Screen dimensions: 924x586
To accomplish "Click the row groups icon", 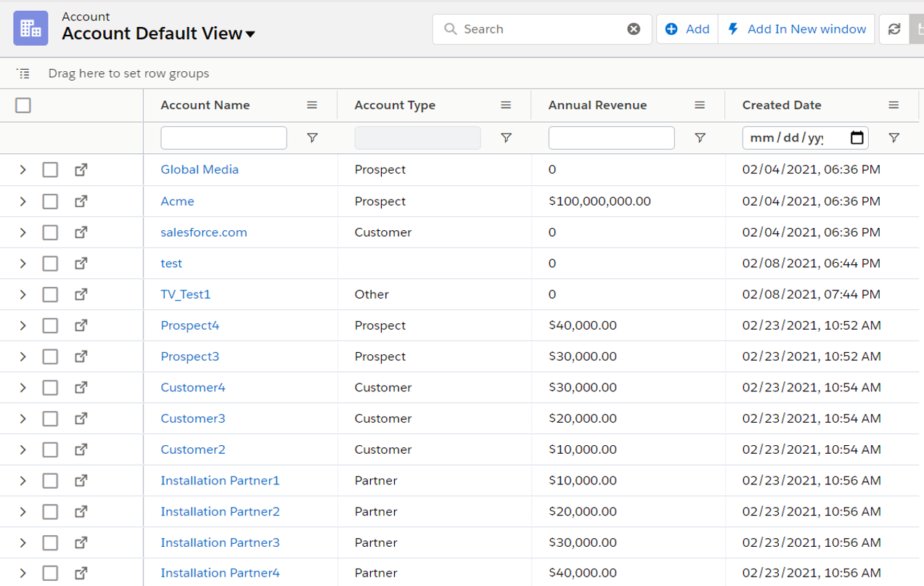I will coord(23,73).
